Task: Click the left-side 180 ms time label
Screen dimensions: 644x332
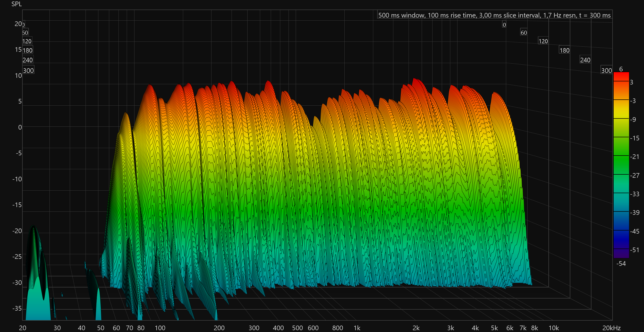Action: coord(28,50)
